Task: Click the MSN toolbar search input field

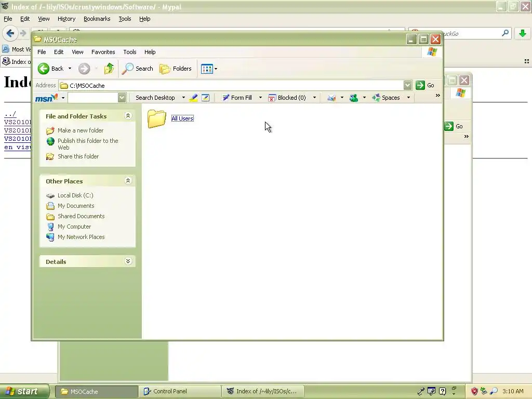Action: (x=92, y=98)
